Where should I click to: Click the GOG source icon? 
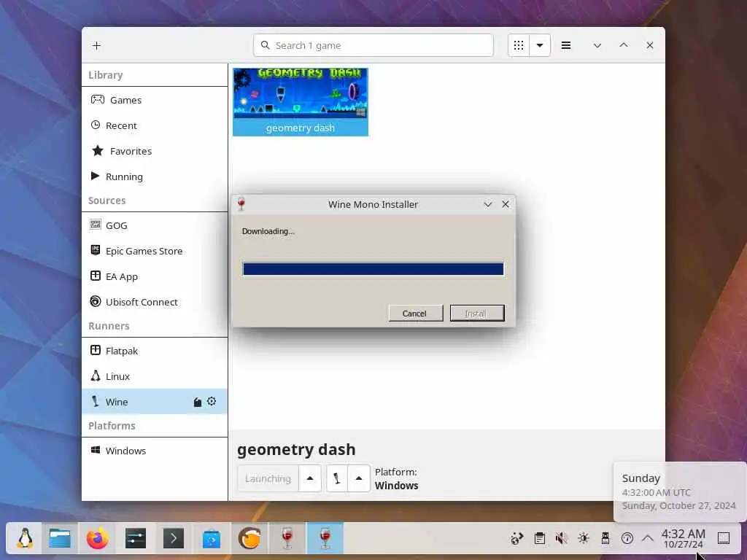coord(96,225)
